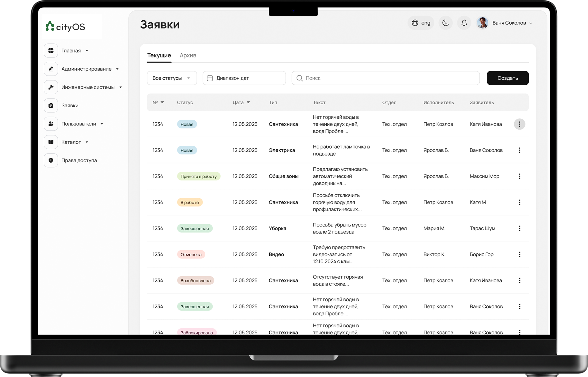Click 'Борис Гор' applicant cell

[x=481, y=254]
